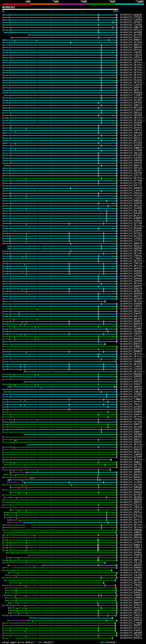The height and width of the screenshot is (644, 146).
Task: Click the red 20% identity legend segment
Action: [16, 4]
